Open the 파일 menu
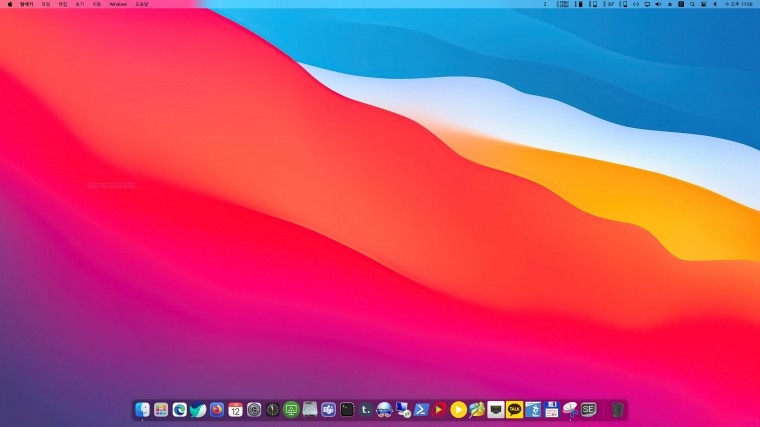This screenshot has width=760, height=427. (46, 4)
